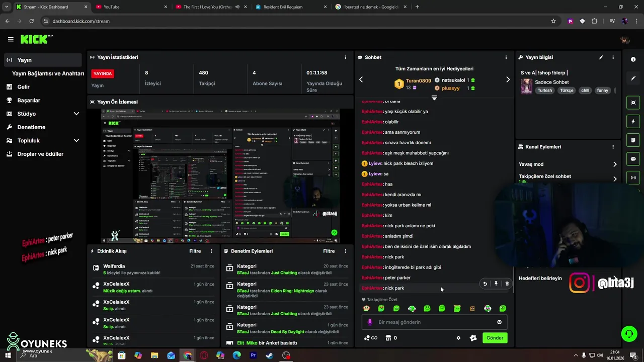Open Denetim Eylemleri three-dot menu
Image resolution: width=644 pixels, height=362 pixels.
pyautogui.click(x=345, y=251)
